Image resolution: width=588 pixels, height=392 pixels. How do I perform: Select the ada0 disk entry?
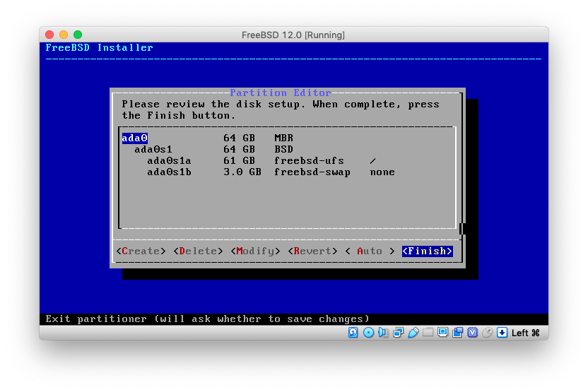134,138
